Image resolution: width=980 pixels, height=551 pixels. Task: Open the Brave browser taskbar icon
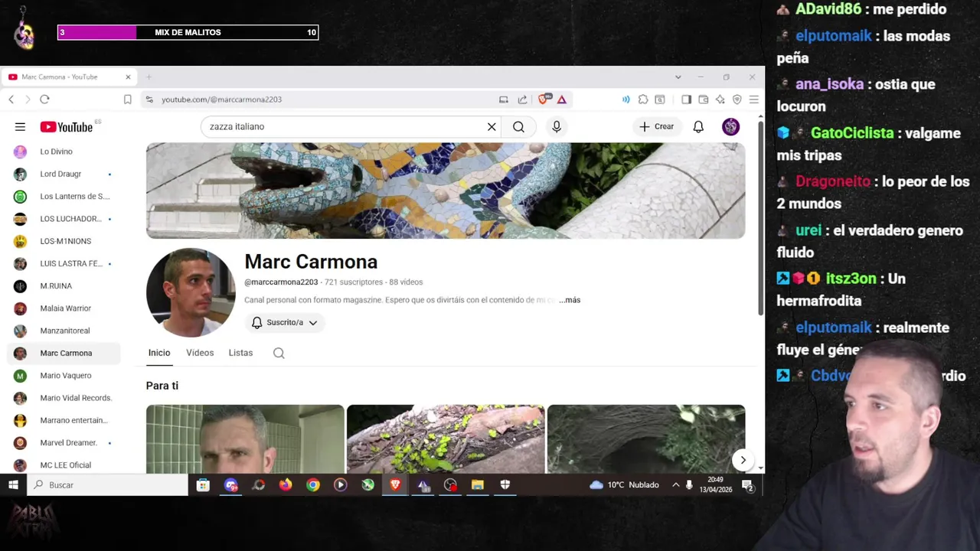click(395, 484)
